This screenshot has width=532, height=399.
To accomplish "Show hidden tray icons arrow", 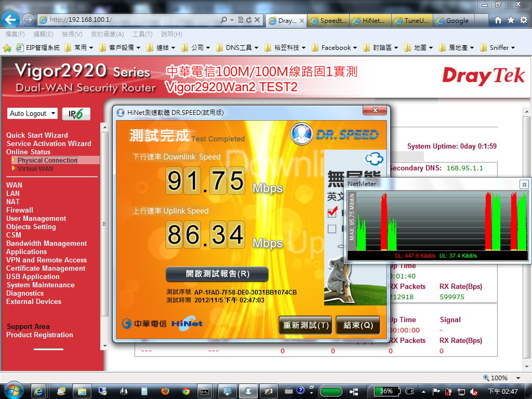I will click(423, 392).
